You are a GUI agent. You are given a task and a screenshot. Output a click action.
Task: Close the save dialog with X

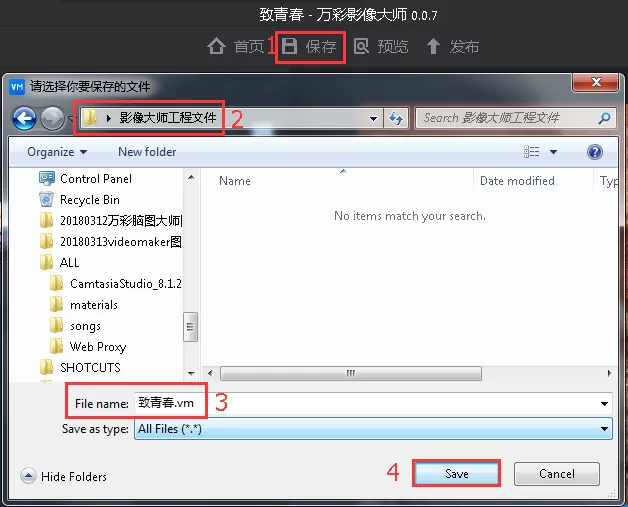pos(596,82)
